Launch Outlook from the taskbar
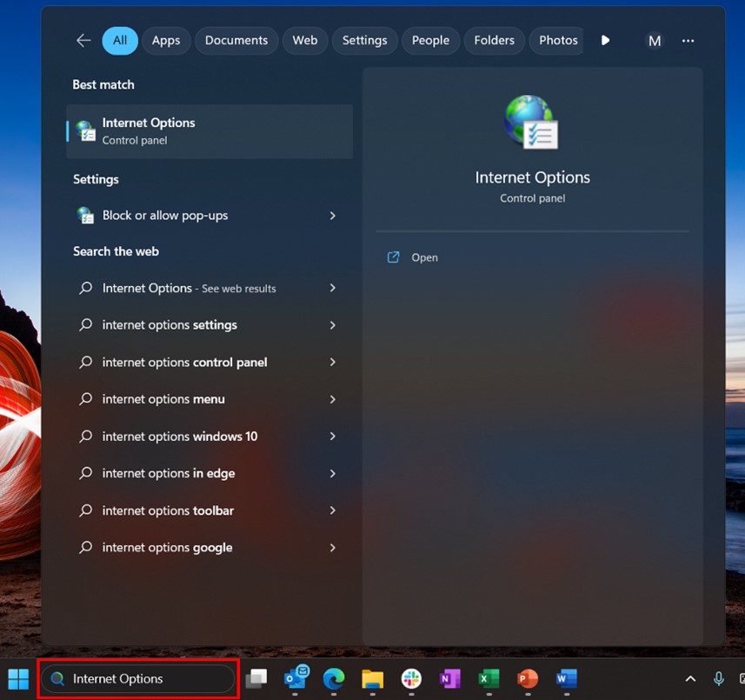 coord(296,677)
